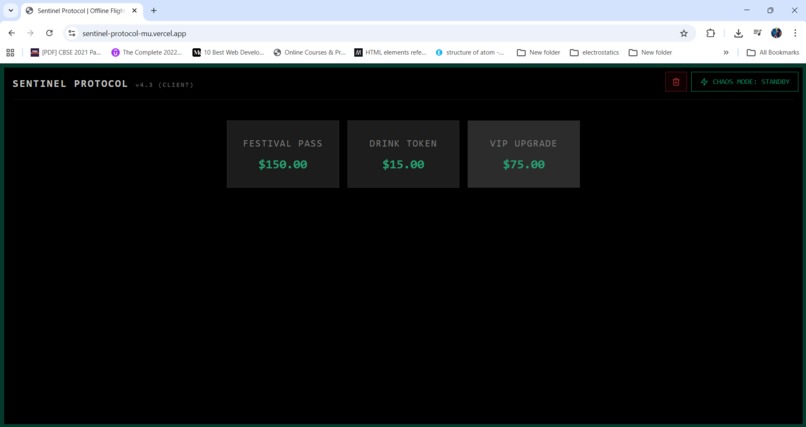Image resolution: width=806 pixels, height=427 pixels.
Task: Open 10 Best Web Develo... bookmark
Action: click(228, 52)
